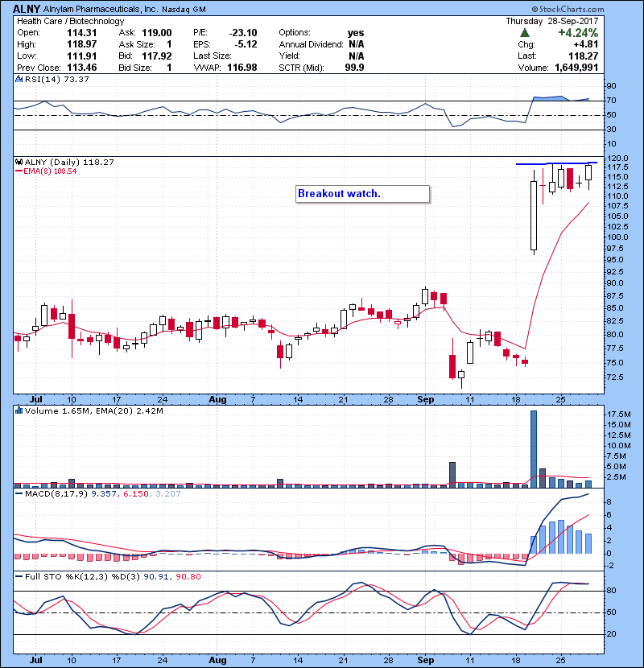
Task: Click the Full STO legend line marker
Action: [x=19, y=576]
